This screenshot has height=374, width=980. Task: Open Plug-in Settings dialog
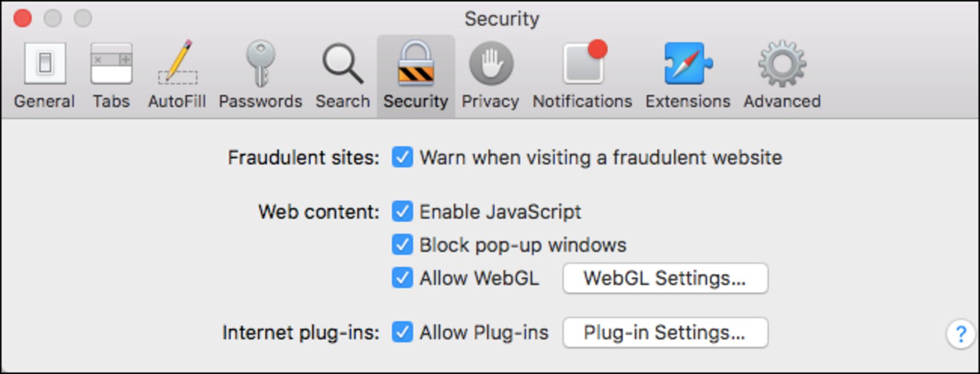point(665,333)
